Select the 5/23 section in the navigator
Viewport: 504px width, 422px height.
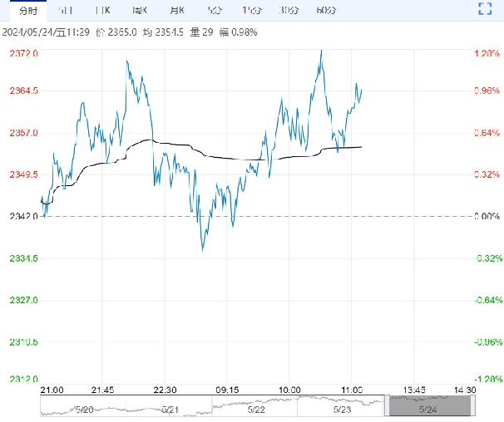342,410
